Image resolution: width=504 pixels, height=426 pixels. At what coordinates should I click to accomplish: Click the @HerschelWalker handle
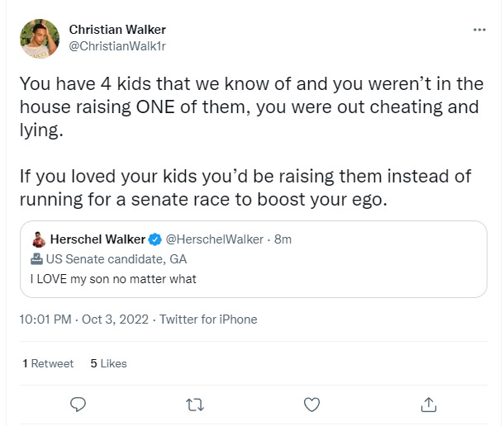point(216,240)
